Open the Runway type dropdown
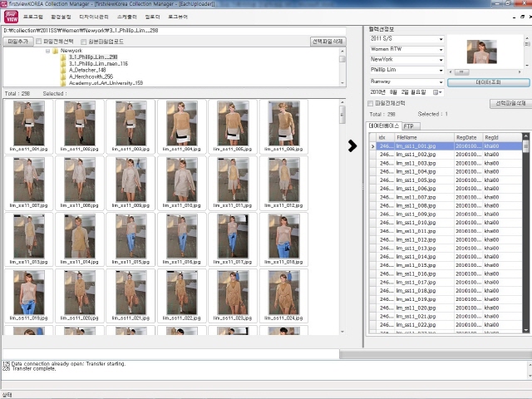Screen dimensions: 532x399 [x=441, y=82]
